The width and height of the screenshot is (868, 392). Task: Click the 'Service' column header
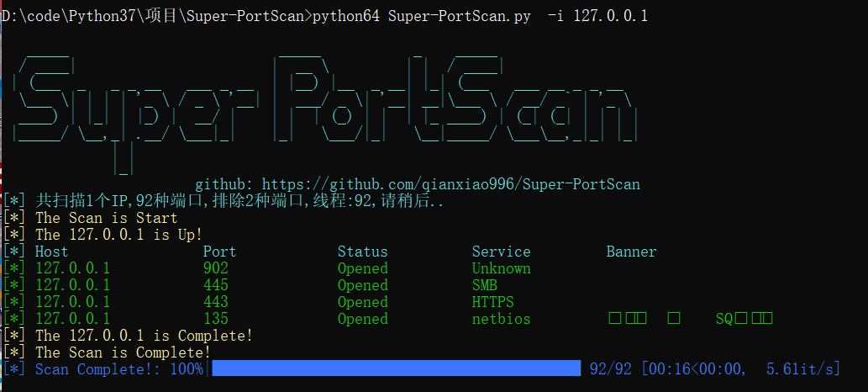[x=501, y=252]
